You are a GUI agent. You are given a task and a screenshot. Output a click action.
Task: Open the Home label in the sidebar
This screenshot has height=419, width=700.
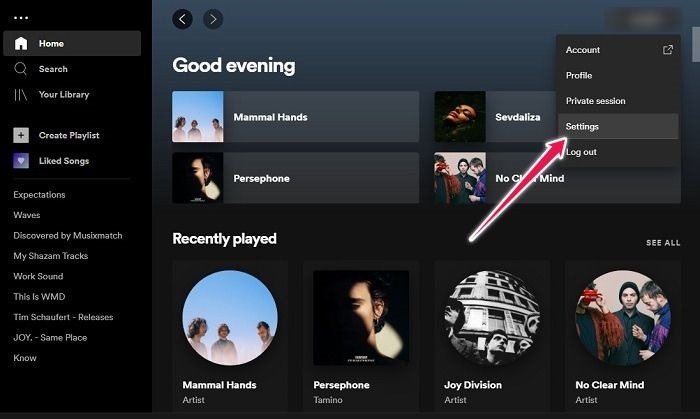tap(51, 43)
